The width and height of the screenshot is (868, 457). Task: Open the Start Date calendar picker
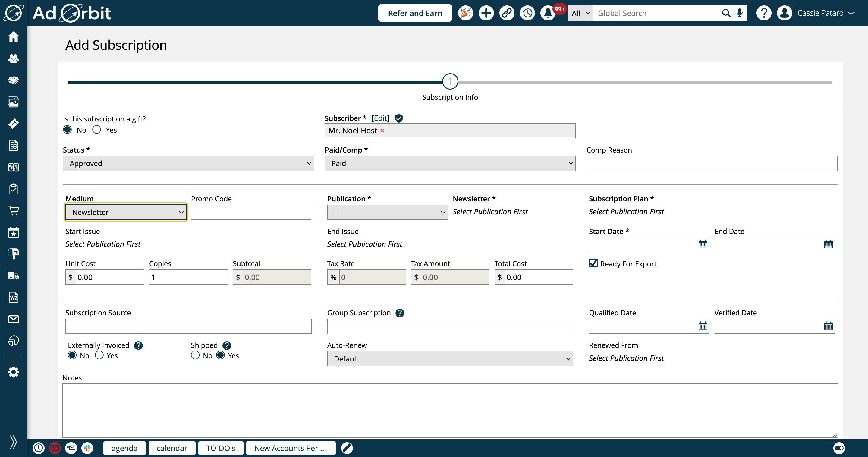tap(703, 244)
